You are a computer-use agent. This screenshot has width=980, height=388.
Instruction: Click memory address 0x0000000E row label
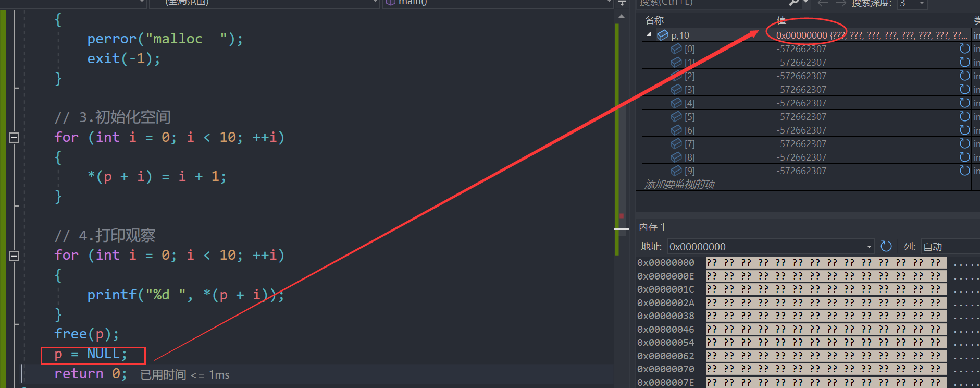click(666, 276)
